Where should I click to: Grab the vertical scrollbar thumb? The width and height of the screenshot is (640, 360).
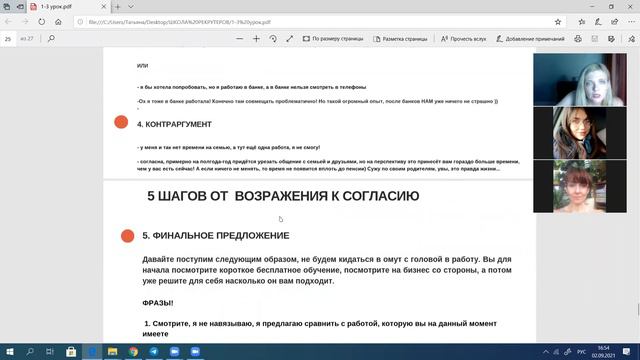[638, 309]
